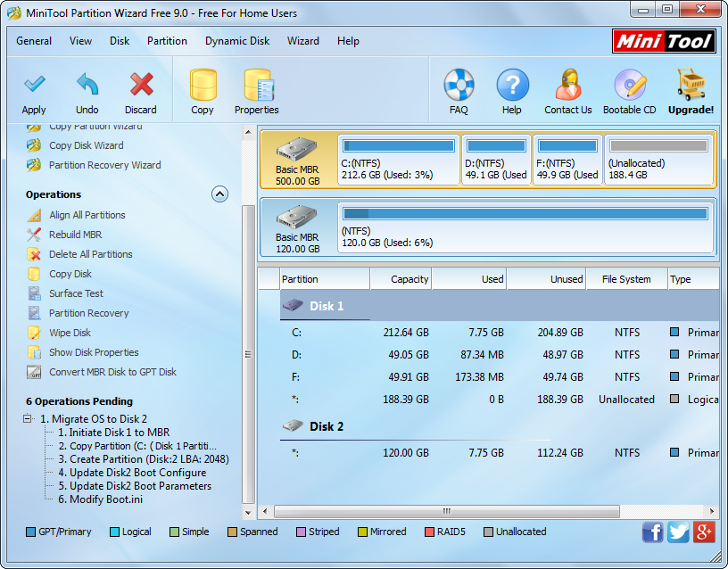Click the Undo arrow icon
Screen dimensions: 728x569
(x=87, y=84)
